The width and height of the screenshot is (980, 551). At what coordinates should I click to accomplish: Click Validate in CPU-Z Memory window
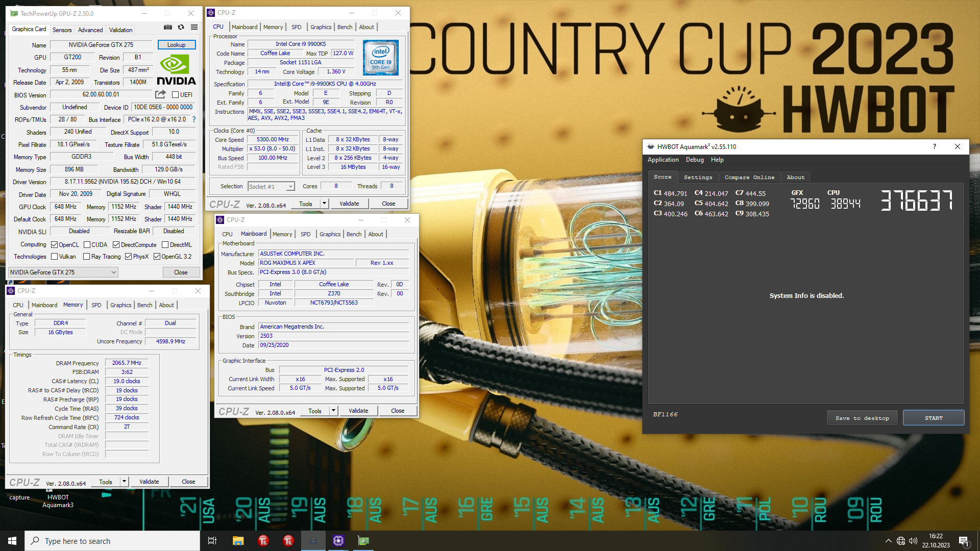click(149, 482)
